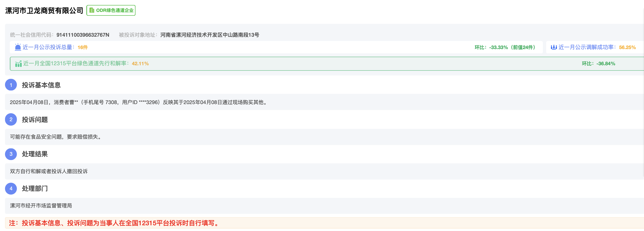Click the result text 双方自行和解或者投诉人撤回投诉
Image resolution: width=644 pixels, height=231 pixels.
(x=49, y=171)
